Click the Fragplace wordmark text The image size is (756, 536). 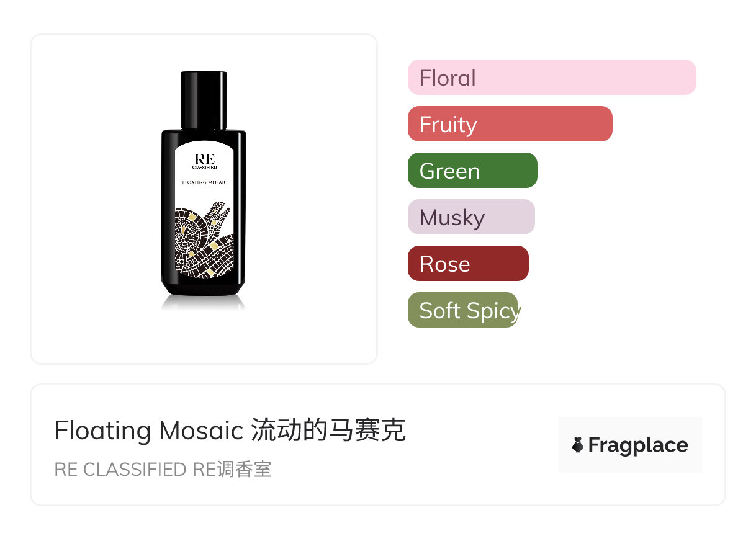(638, 445)
